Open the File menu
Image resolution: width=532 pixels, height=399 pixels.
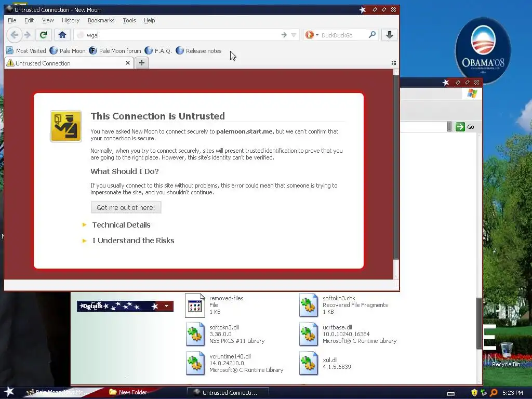pos(12,20)
